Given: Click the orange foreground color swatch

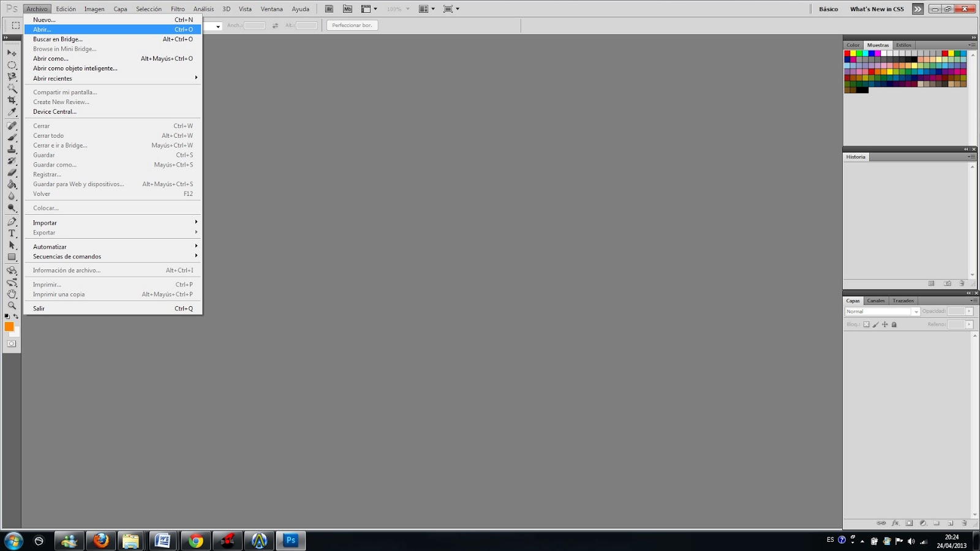Looking at the screenshot, I should coord(9,327).
